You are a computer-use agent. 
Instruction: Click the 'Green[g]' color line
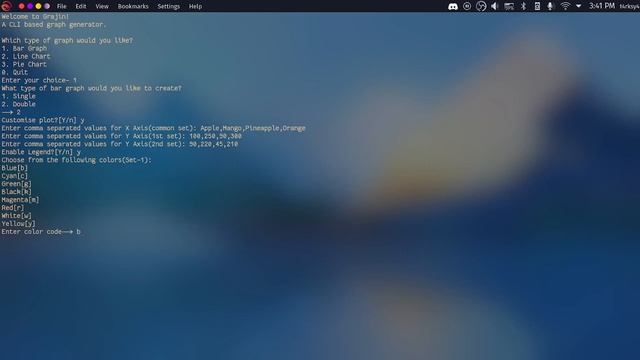click(x=16, y=184)
